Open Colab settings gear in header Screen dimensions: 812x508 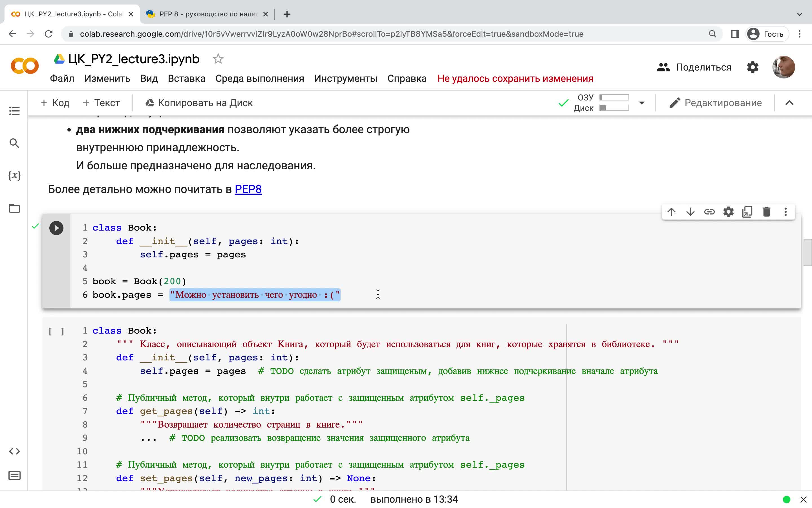pos(753,67)
